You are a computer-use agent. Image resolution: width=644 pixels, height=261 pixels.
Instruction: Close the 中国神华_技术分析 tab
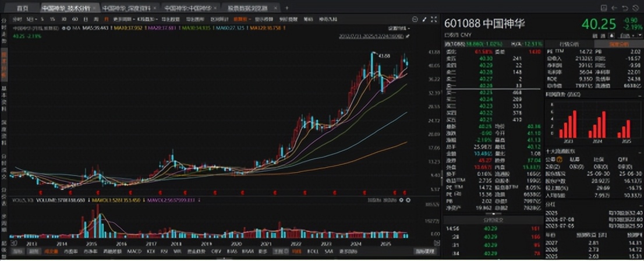coord(95,9)
